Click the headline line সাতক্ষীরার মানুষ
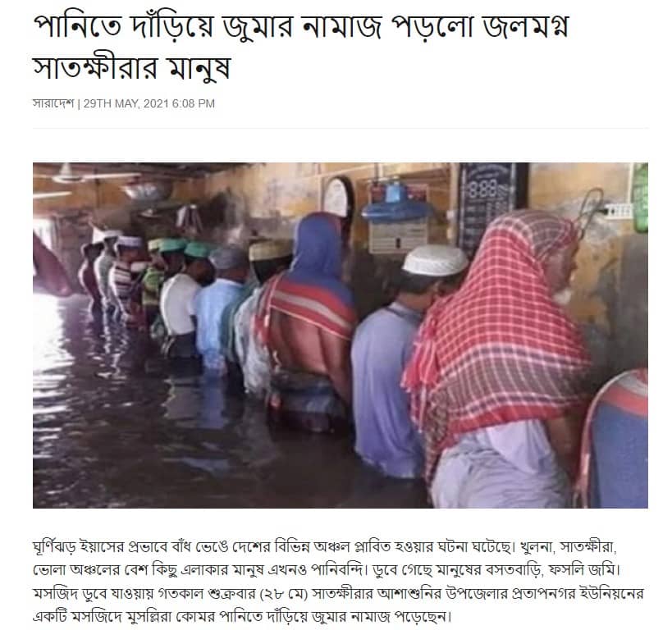This screenshot has width=672, height=630. pos(132,68)
